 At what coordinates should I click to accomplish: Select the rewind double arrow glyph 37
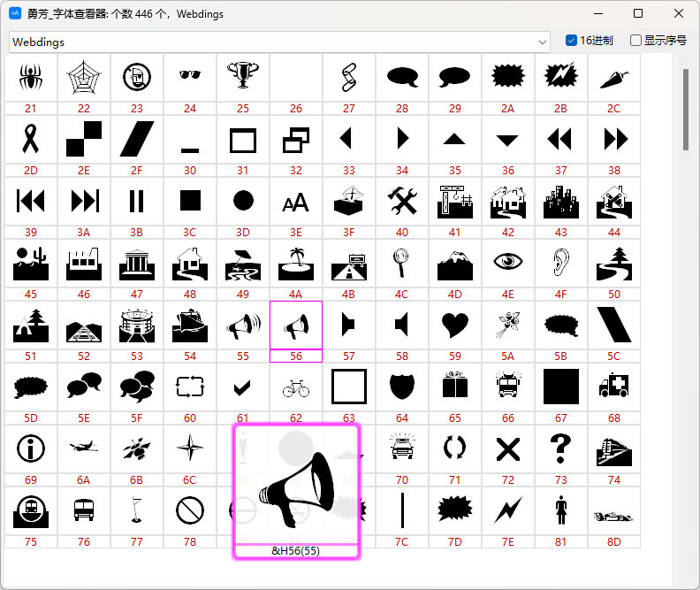[x=559, y=139]
